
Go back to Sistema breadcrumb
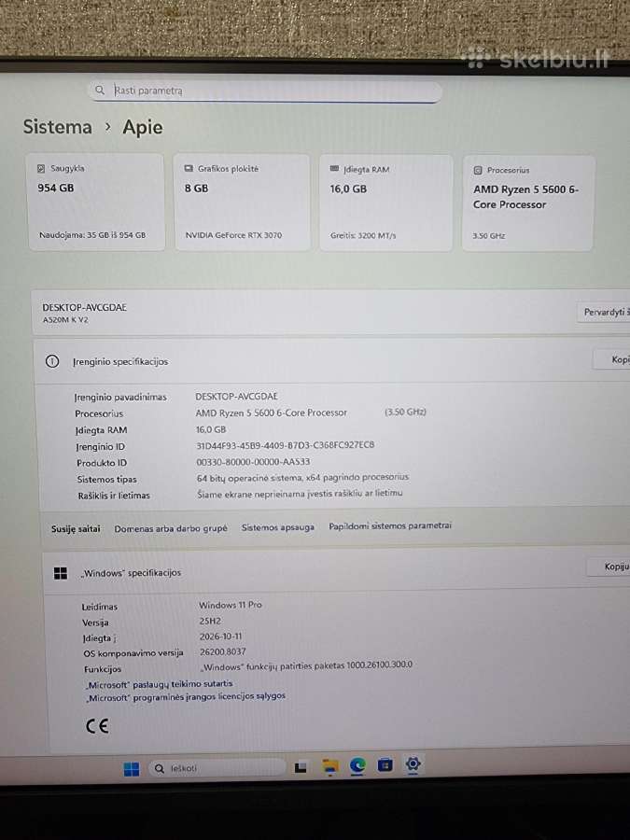point(57,127)
